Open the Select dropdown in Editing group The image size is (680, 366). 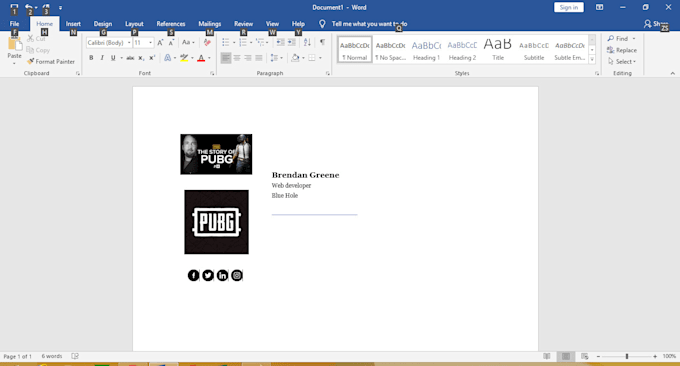(x=622, y=62)
